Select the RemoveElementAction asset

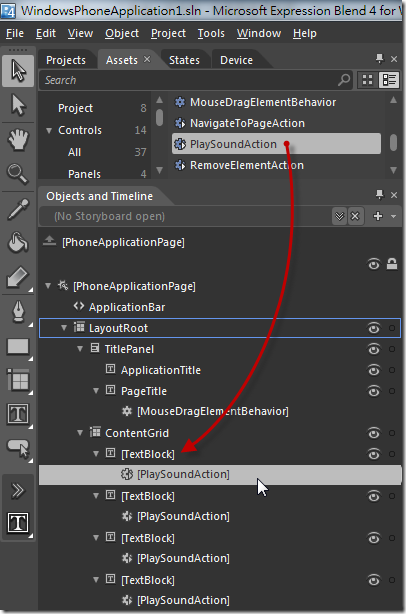[247, 165]
